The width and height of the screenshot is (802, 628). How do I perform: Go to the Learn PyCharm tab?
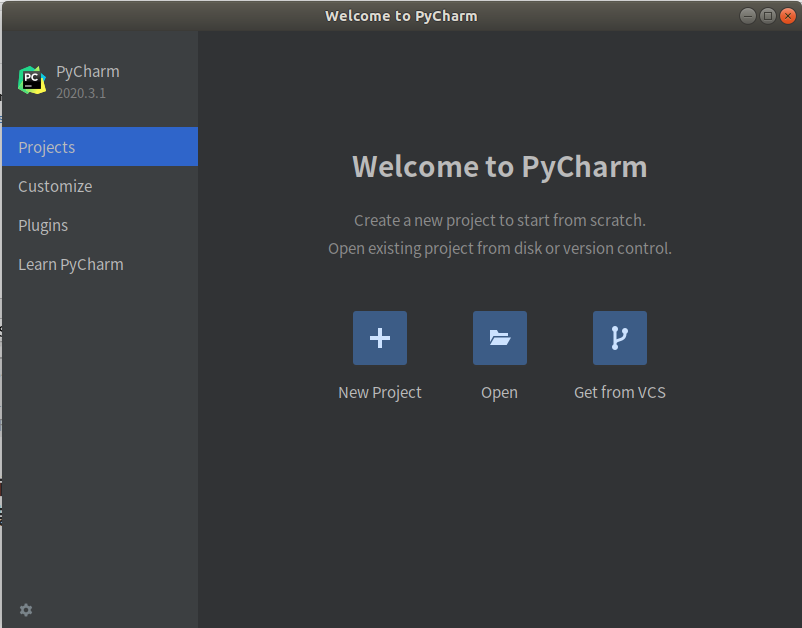(100, 264)
